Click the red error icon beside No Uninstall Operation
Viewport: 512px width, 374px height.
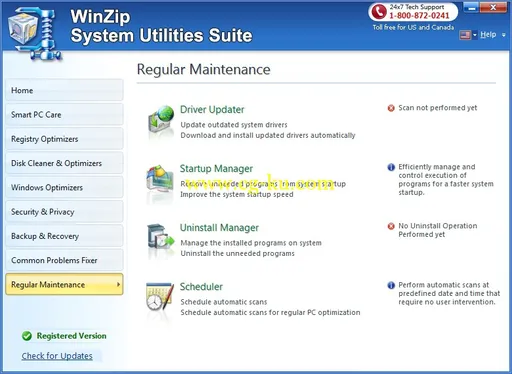pos(391,226)
